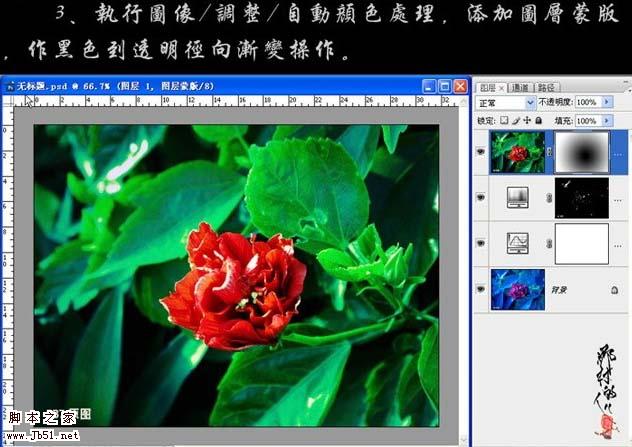632x447 pixels.
Task: Hide Layer 1 with flower thumbnail
Action: [480, 152]
